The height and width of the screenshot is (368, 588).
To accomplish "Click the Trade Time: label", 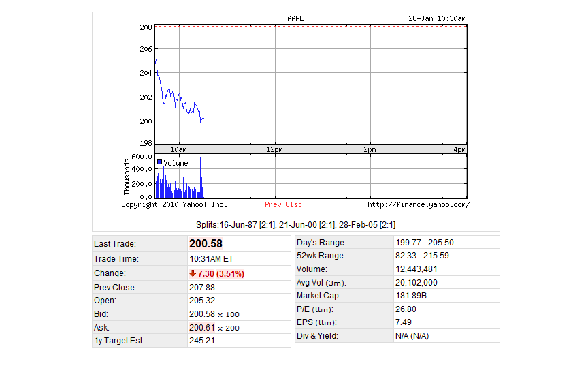I will [116, 259].
